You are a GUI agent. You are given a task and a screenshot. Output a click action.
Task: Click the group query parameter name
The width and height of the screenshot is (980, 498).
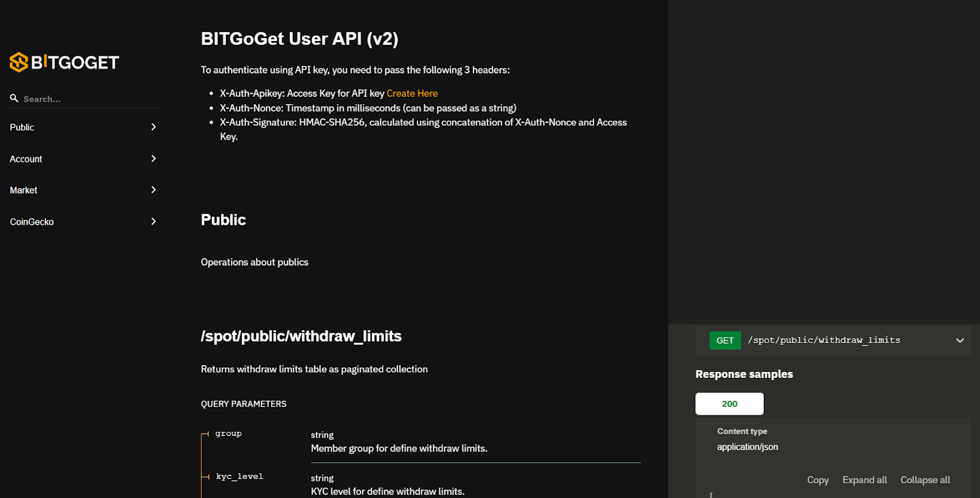coord(228,434)
